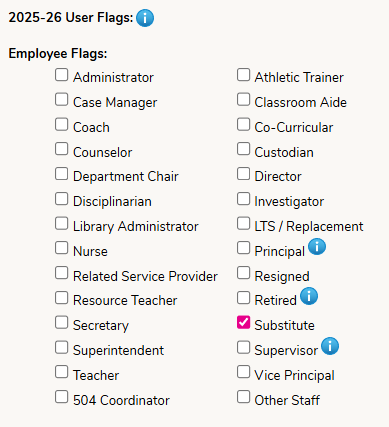
Task: Check the Department Chair box
Action: point(62,174)
